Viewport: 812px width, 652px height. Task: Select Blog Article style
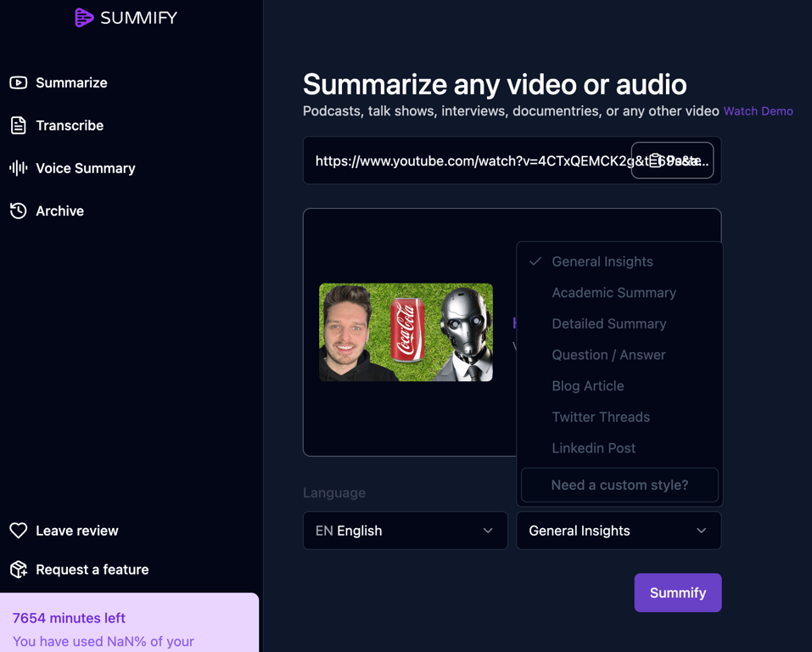point(619,386)
